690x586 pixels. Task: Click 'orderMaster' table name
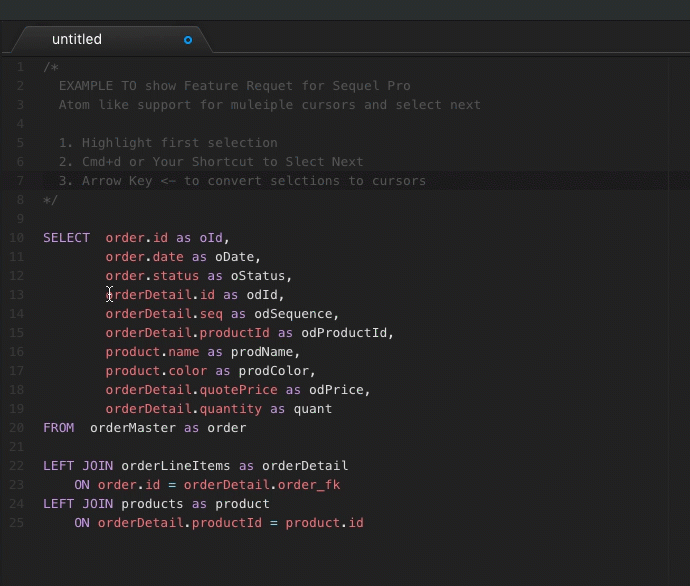133,428
